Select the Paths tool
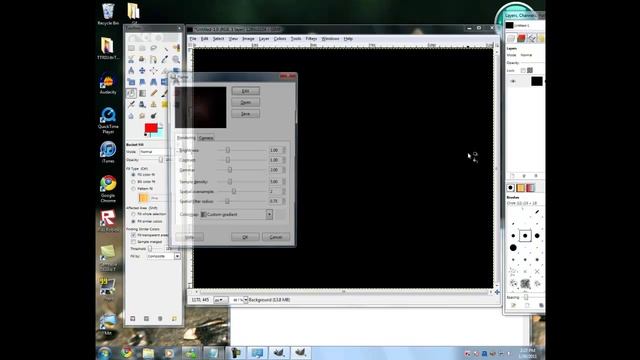This screenshot has height=360, width=640. tap(153, 59)
